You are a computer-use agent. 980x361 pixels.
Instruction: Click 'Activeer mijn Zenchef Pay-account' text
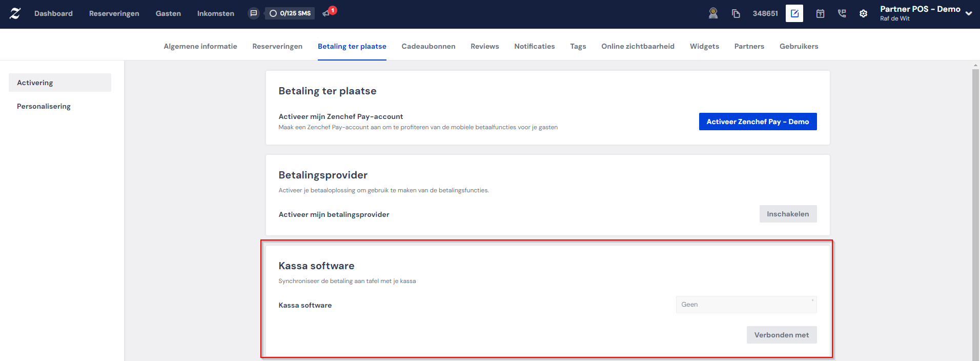coord(341,116)
